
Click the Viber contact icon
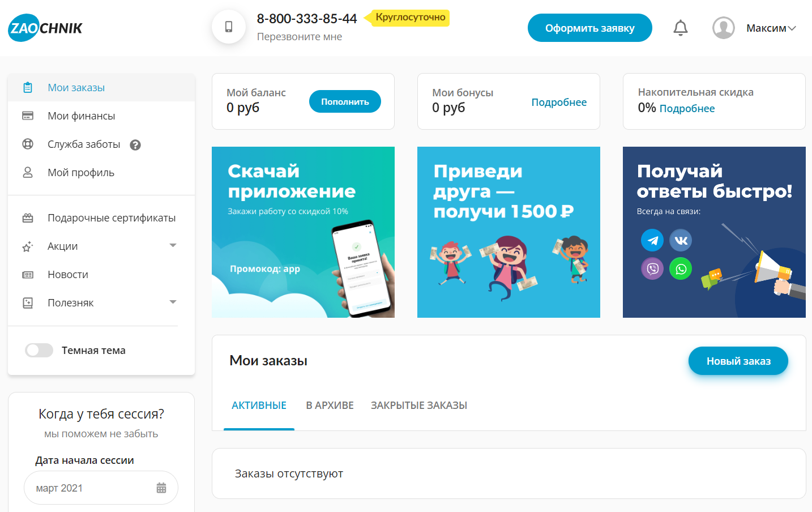click(x=652, y=268)
